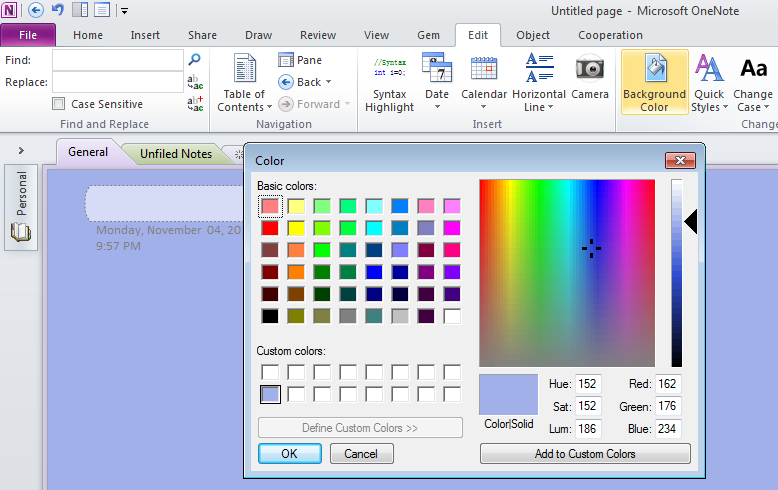
Task: Click OK in the Color dialog
Action: (290, 454)
